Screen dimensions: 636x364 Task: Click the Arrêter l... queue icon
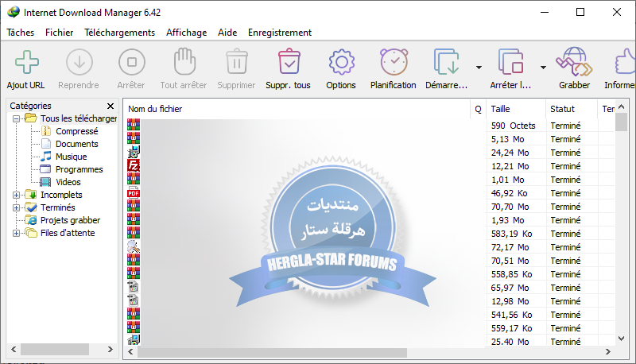510,62
